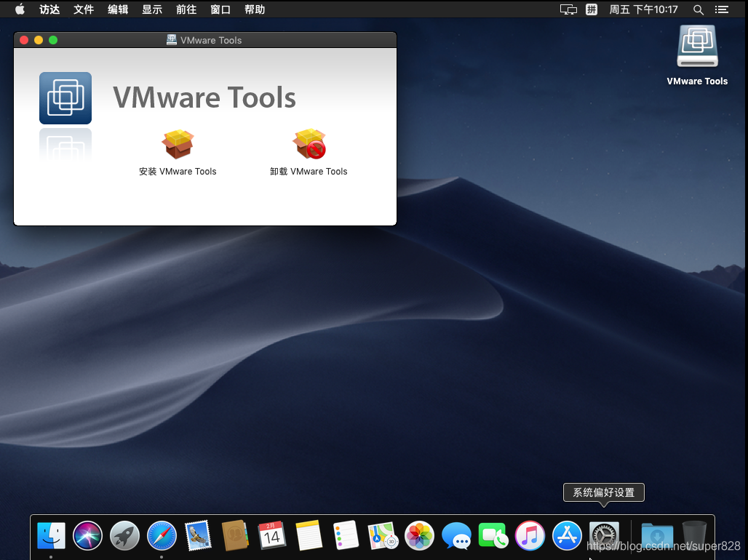Screen dimensions: 748x560
Task: Open Contacts book icon in the Dock
Action: [235, 535]
